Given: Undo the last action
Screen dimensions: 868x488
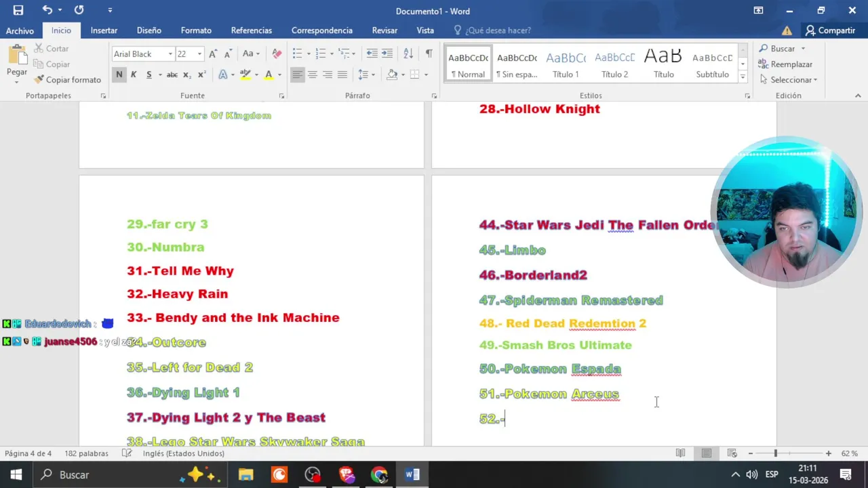Looking at the screenshot, I should [47, 10].
